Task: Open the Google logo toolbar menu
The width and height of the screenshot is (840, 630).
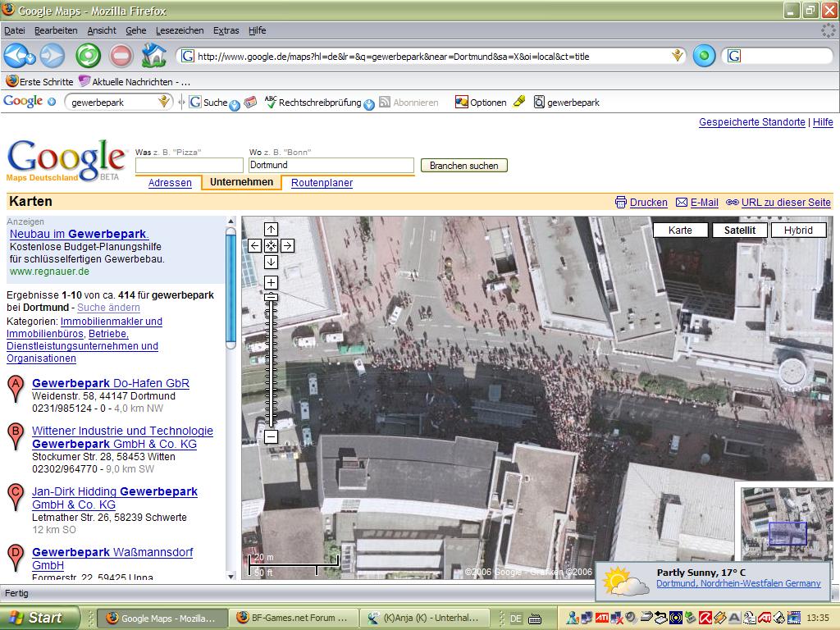Action: (29, 101)
